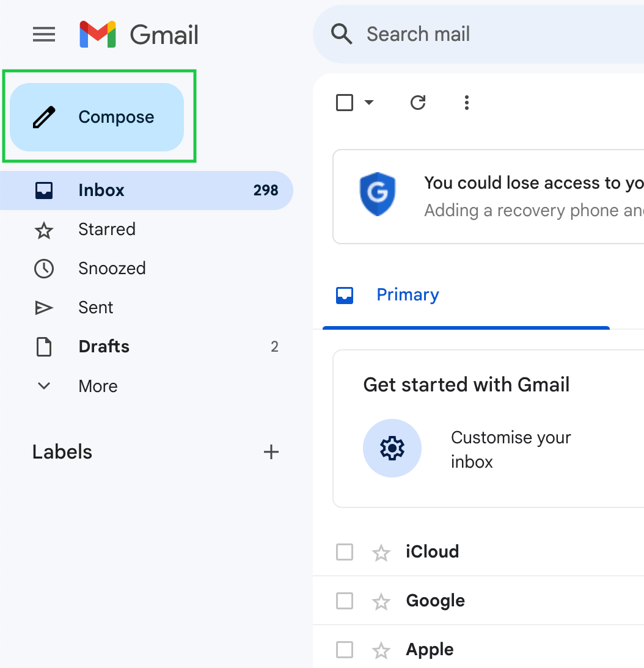Open the email from iCloud
The height and width of the screenshot is (668, 644).
(478, 552)
